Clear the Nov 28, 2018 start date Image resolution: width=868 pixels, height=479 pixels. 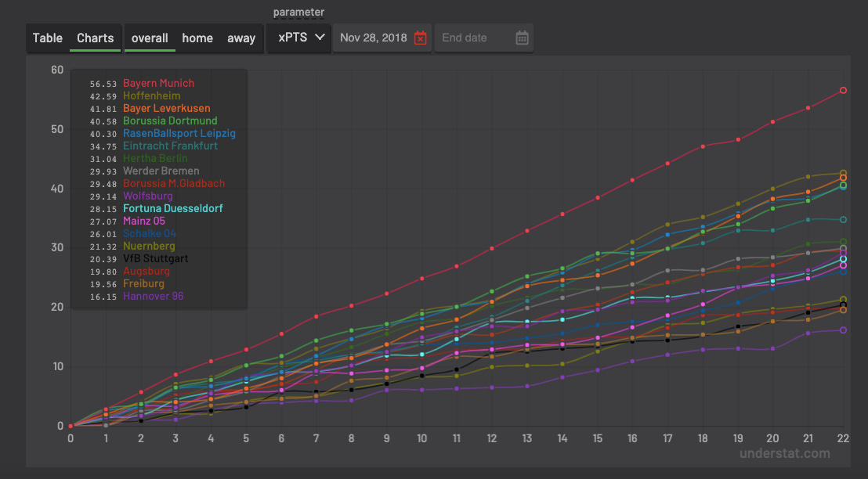420,38
